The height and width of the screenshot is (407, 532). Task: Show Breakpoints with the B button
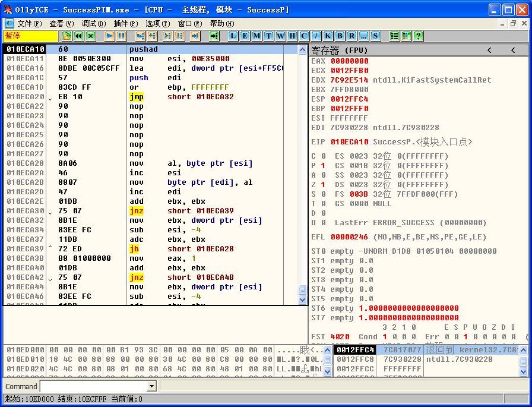340,36
